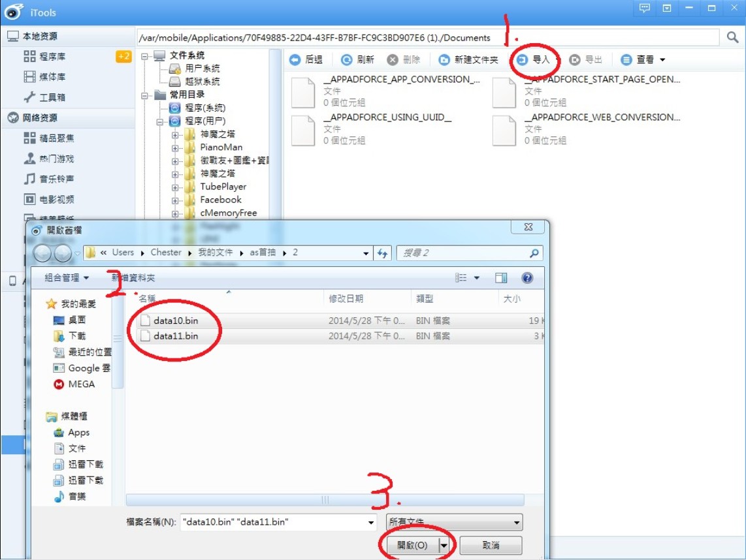Open the 查看 view dropdown menu
The image size is (746, 560).
pyautogui.click(x=643, y=60)
